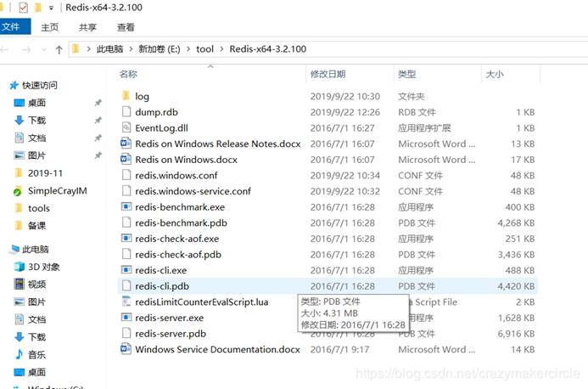Screen dimensions: 588x389
Task: Click the 3D 对象 cube icon
Action: pos(19,267)
